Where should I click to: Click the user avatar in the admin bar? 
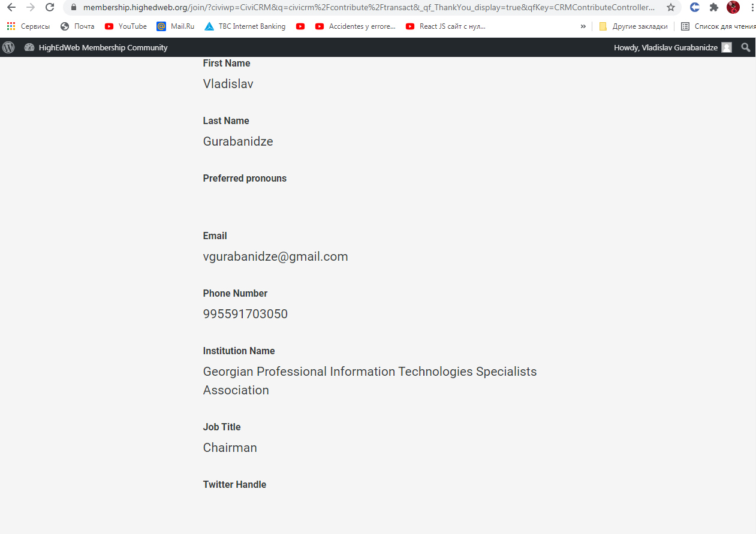point(727,47)
